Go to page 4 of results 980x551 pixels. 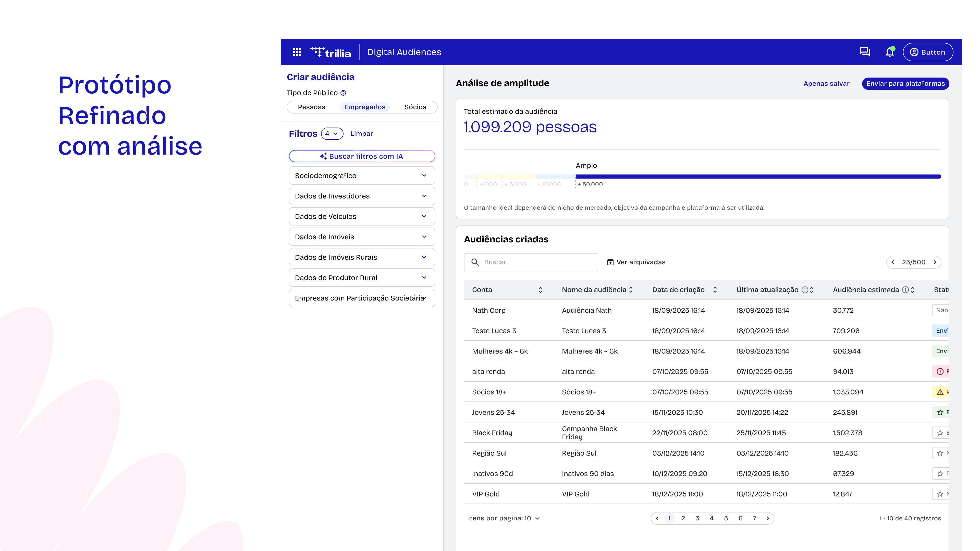pyautogui.click(x=712, y=518)
